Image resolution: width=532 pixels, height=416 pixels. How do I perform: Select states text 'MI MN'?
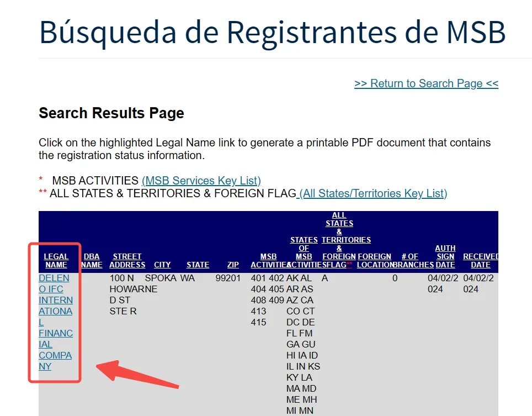pyautogui.click(x=300, y=410)
